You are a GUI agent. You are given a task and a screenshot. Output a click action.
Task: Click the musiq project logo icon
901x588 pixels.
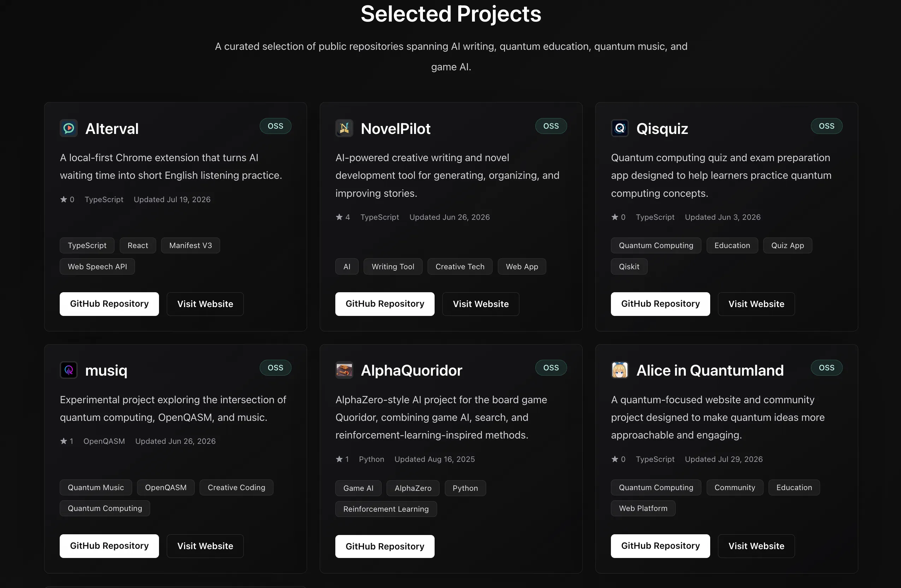pos(69,370)
